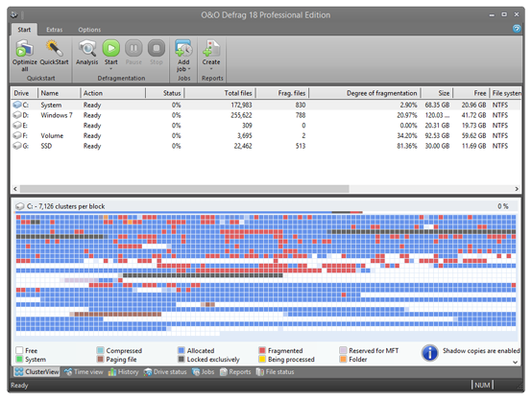Click 'Shadow copies are enabled' text
This screenshot has width=532, height=401.
point(481,350)
